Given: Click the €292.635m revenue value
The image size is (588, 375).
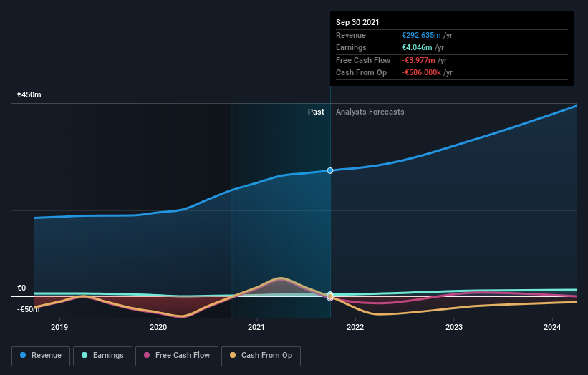Looking at the screenshot, I should (x=421, y=35).
